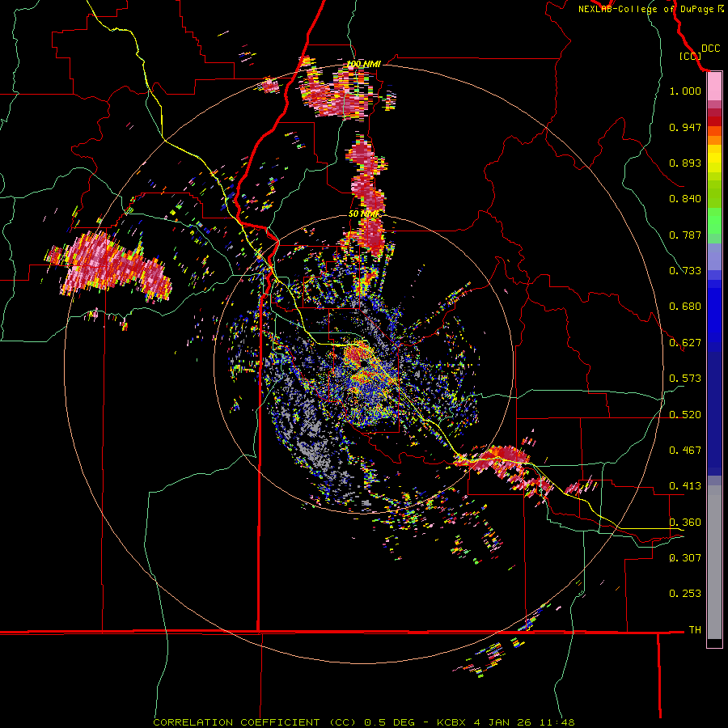Click the 0.413 legend value
The width and height of the screenshot is (728, 728).
[x=685, y=486]
